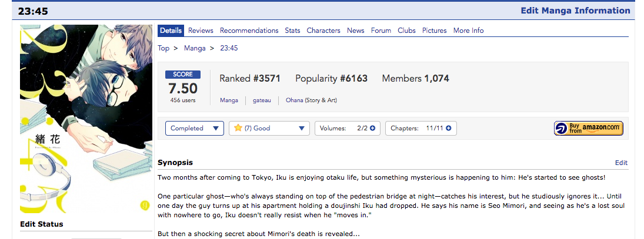Image resolution: width=644 pixels, height=239 pixels.
Task: Select the Stats tab
Action: click(292, 31)
